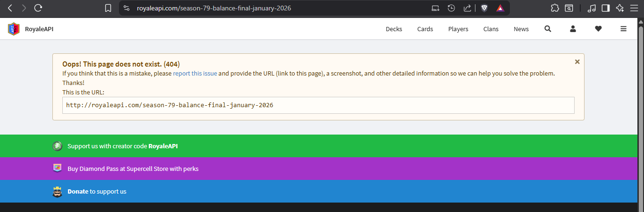Open the site search magnifier icon

click(x=548, y=29)
